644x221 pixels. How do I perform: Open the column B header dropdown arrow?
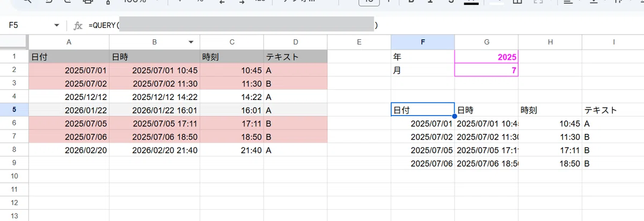click(x=191, y=42)
